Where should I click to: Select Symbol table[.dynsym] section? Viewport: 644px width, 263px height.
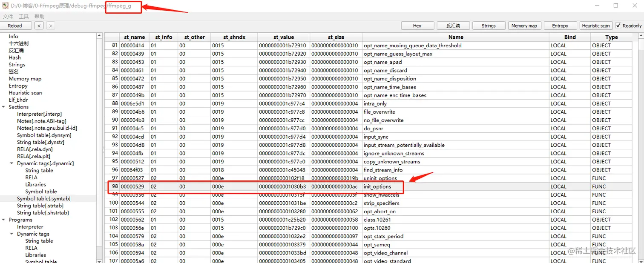point(44,135)
